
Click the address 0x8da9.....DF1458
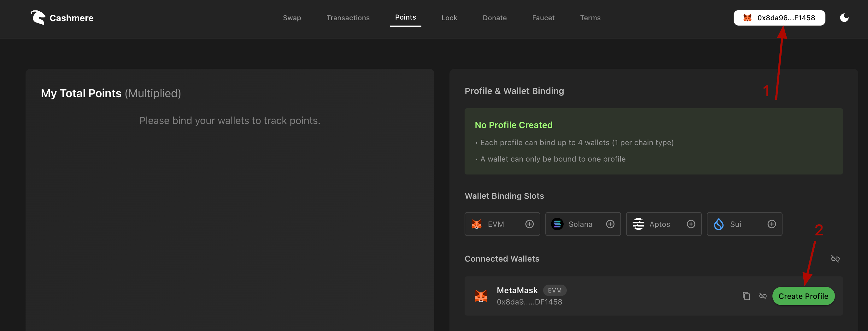pyautogui.click(x=529, y=302)
